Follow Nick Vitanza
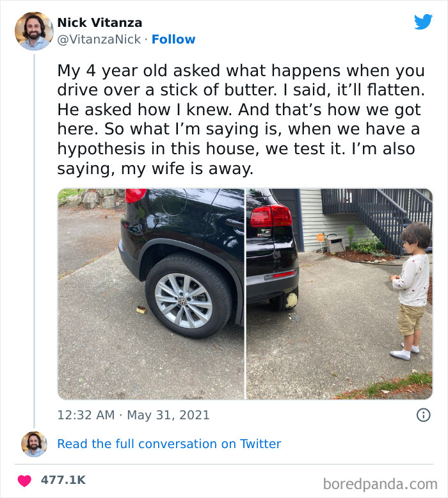Screen dimensions: 448x498 coord(173,40)
